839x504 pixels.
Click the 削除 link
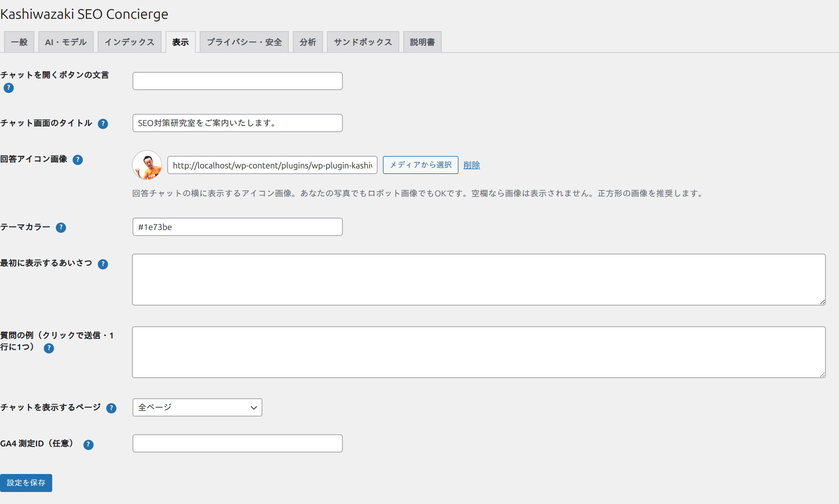472,165
